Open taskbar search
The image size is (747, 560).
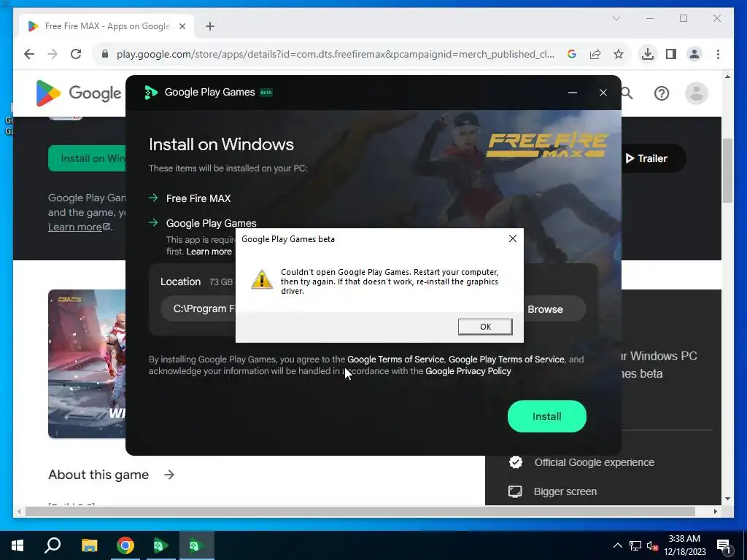click(53, 545)
